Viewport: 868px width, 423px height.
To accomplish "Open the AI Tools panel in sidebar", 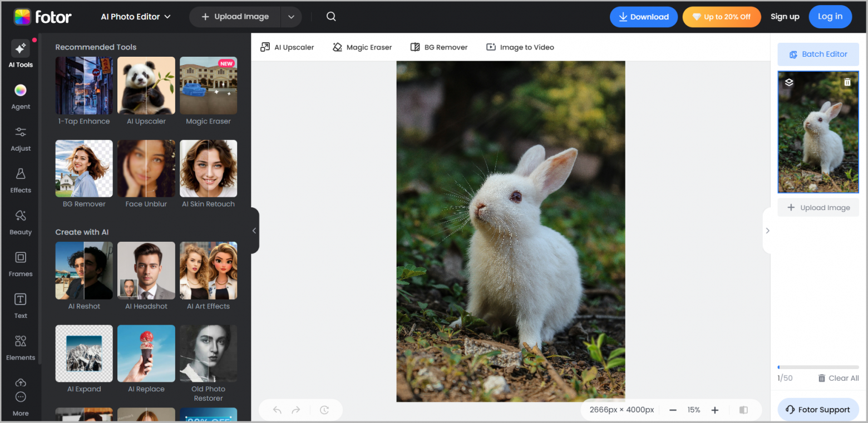I will [20, 53].
